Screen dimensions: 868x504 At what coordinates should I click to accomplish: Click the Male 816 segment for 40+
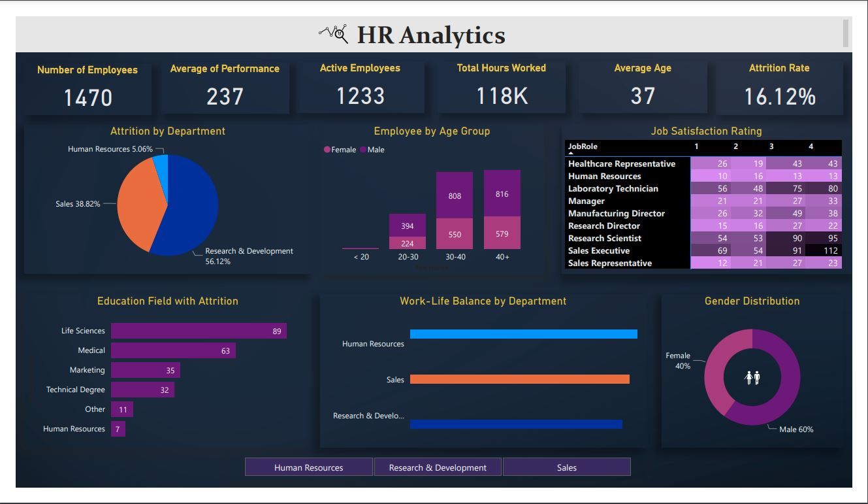tap(502, 193)
